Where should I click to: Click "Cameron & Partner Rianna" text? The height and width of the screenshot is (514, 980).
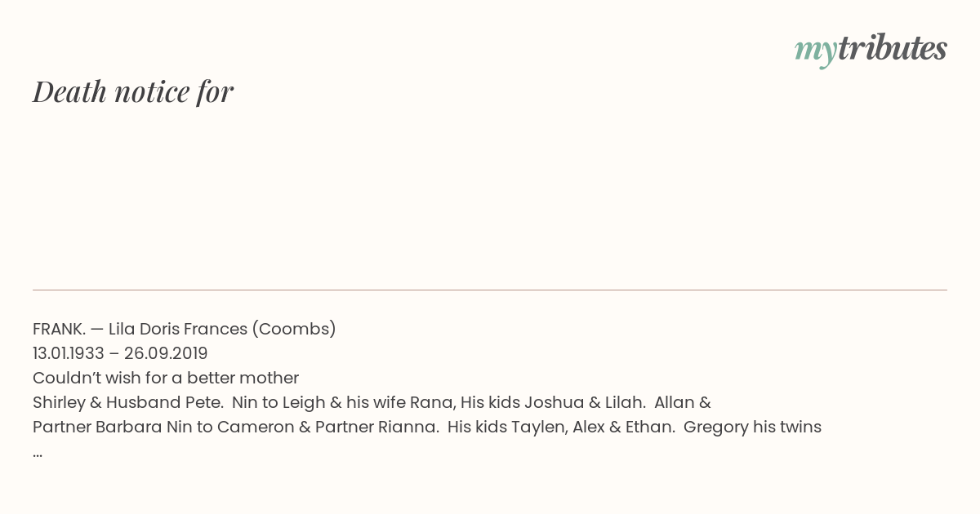328,427
